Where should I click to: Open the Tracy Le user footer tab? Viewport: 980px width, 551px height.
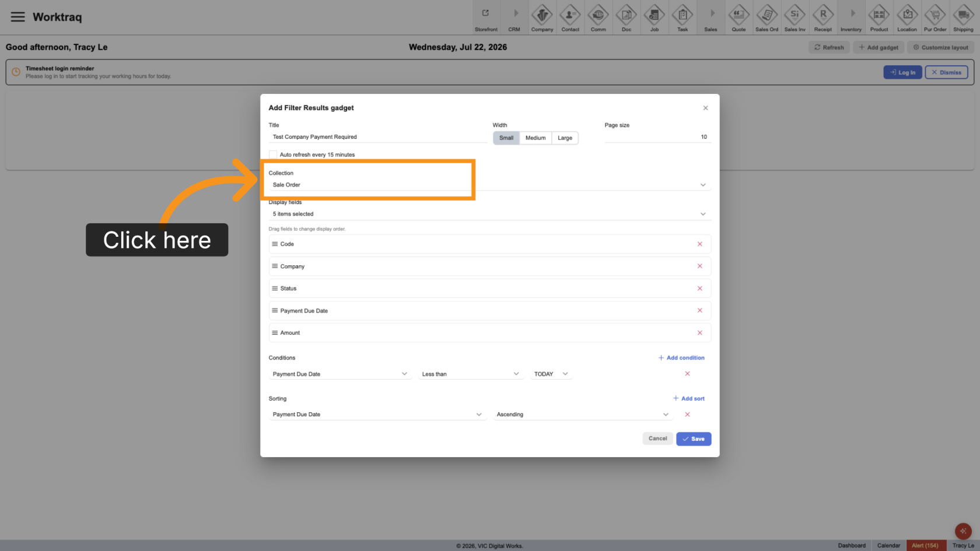point(963,546)
